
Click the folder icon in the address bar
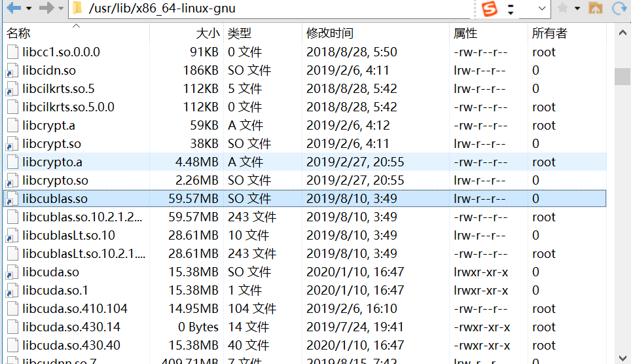point(78,8)
